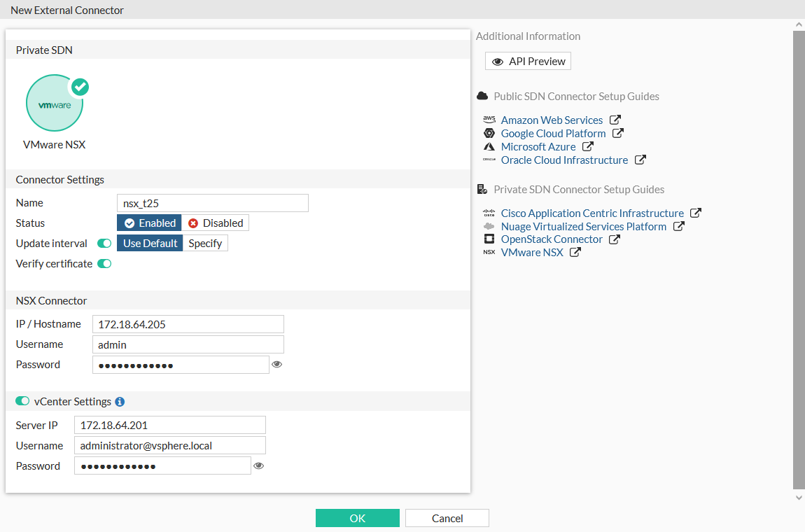Viewport: 805px width, 532px height.
Task: Click the IP / Hostname input field
Action: tap(188, 324)
